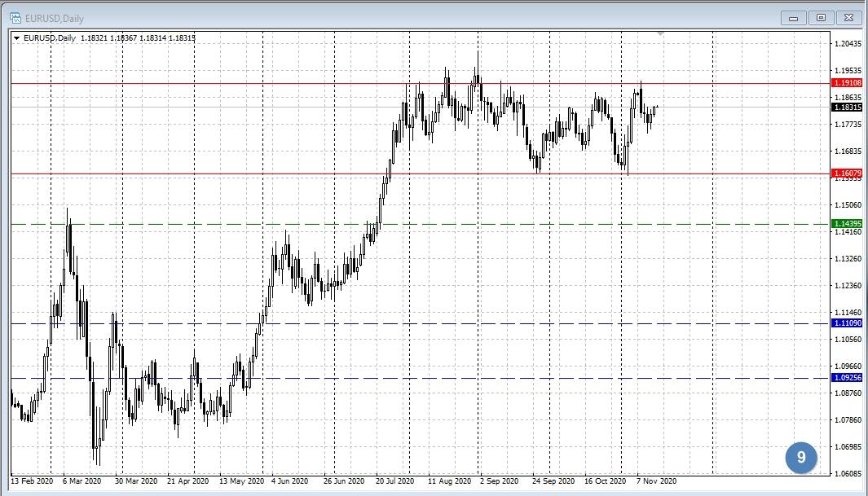
Task: Click the 30 Mar 2020 date label
Action: pyautogui.click(x=136, y=481)
